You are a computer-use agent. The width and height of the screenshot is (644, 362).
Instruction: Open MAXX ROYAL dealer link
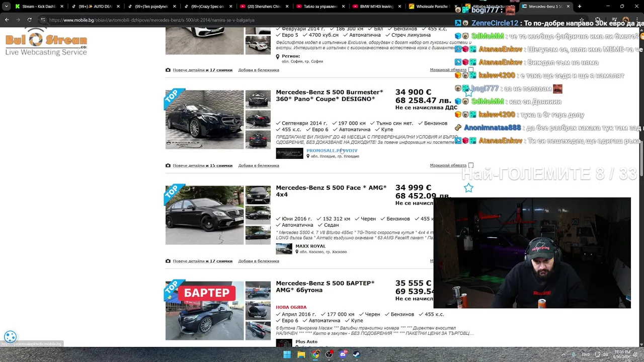coord(310,246)
